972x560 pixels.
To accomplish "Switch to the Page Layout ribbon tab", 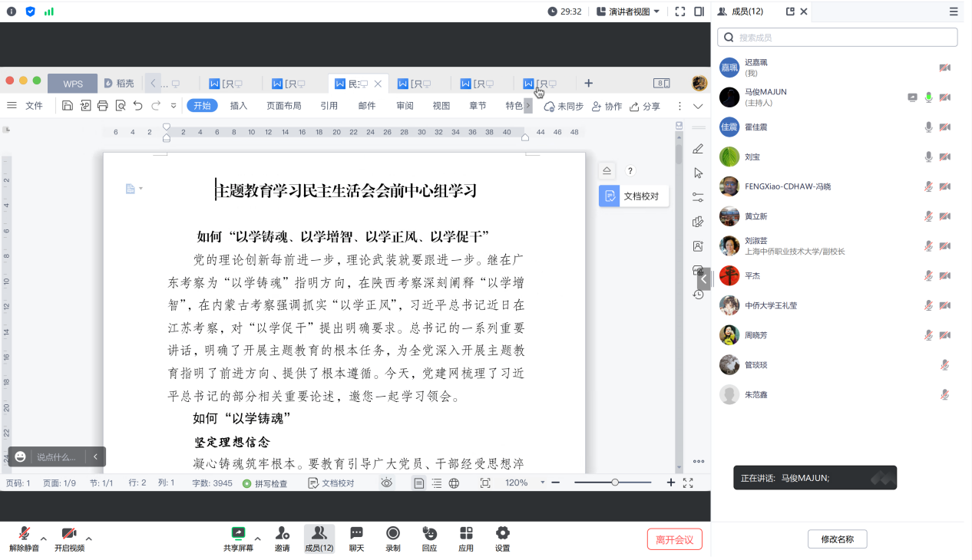I will (283, 106).
